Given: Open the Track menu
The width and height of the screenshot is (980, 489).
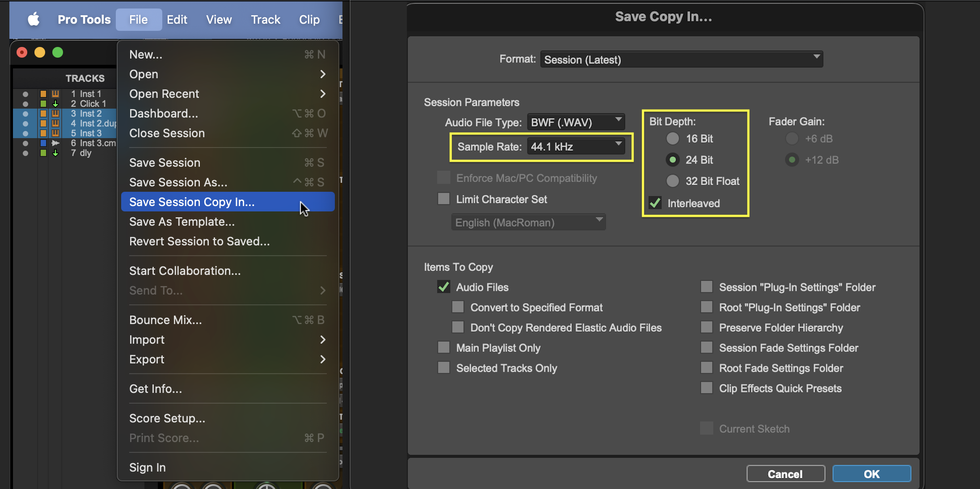Looking at the screenshot, I should [x=266, y=19].
